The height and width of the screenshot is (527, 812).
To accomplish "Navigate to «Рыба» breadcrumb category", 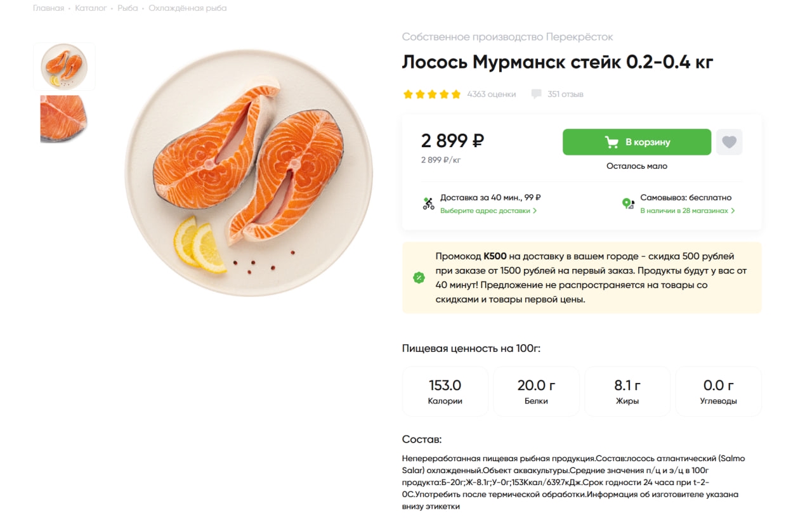I will (128, 8).
